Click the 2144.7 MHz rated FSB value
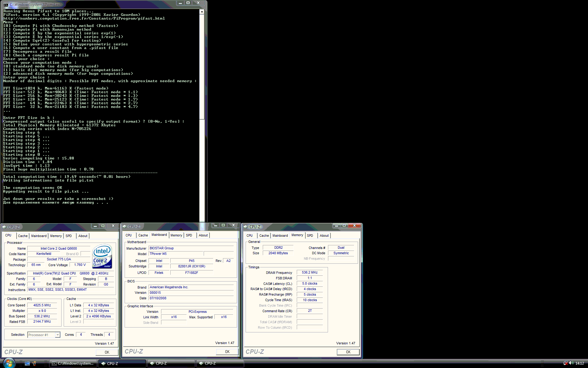 (42, 321)
